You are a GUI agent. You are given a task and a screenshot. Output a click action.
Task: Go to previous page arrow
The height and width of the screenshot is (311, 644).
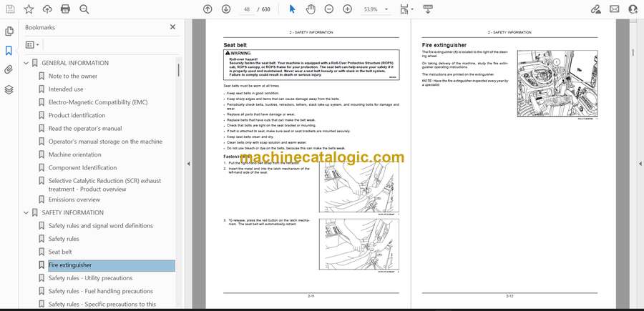click(208, 9)
